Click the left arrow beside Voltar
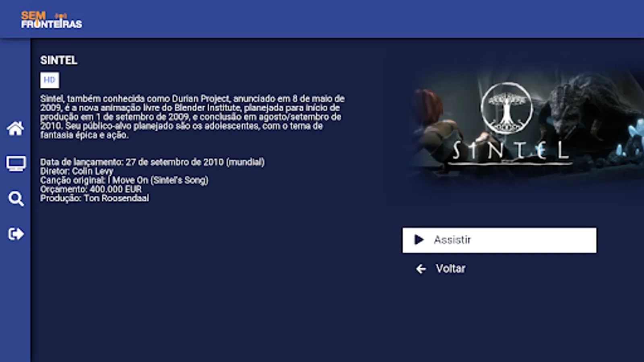Viewport: 644px width, 362px height. click(421, 269)
